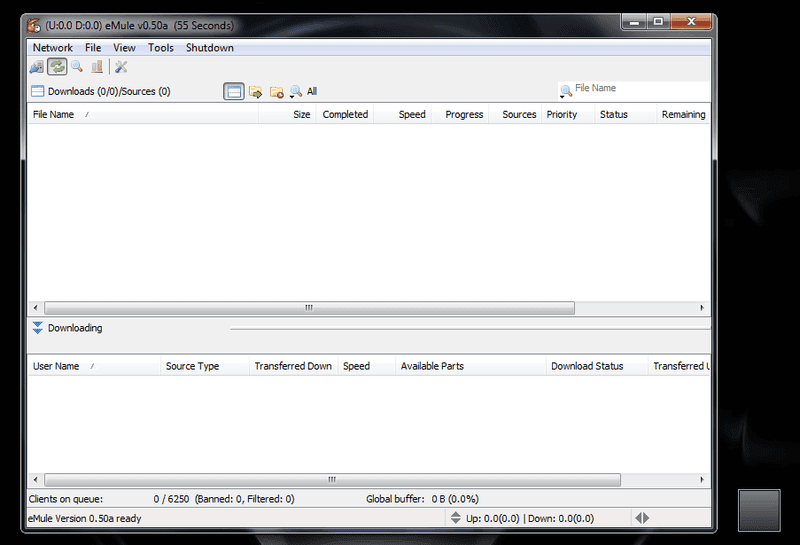Image resolution: width=800 pixels, height=545 pixels.
Task: Sort downloads by Speed column
Action: point(403,114)
